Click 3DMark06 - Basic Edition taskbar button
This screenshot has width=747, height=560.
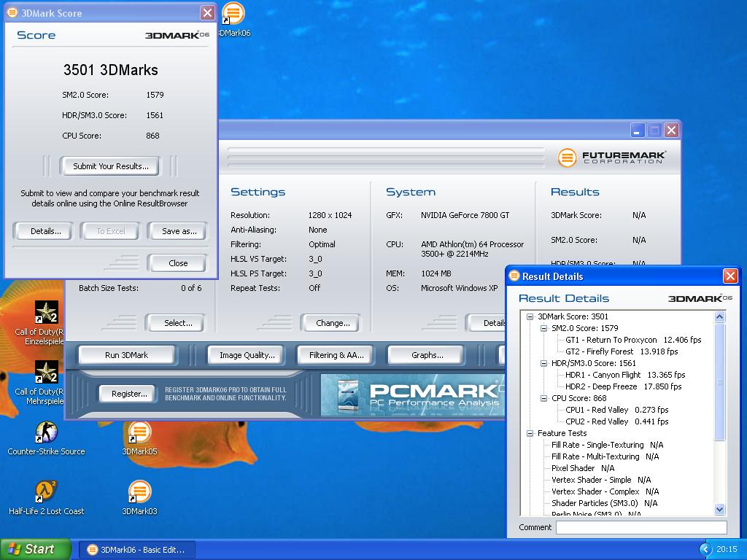coord(136,550)
